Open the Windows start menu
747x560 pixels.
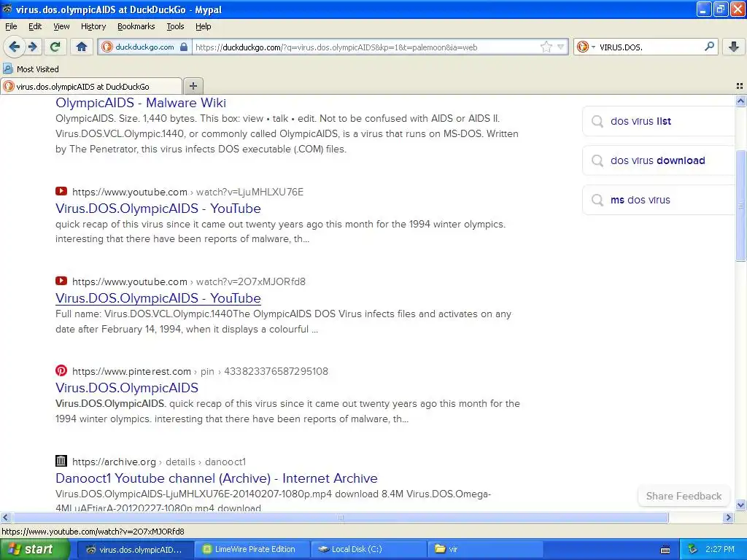34,549
